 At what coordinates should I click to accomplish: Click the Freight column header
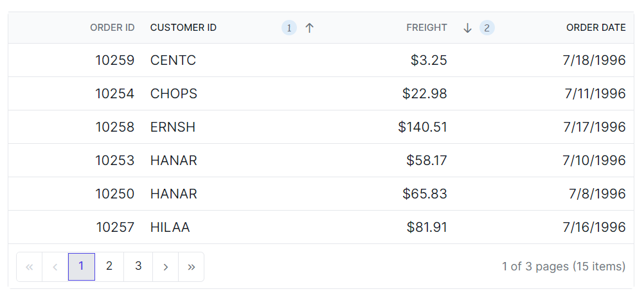(x=426, y=28)
